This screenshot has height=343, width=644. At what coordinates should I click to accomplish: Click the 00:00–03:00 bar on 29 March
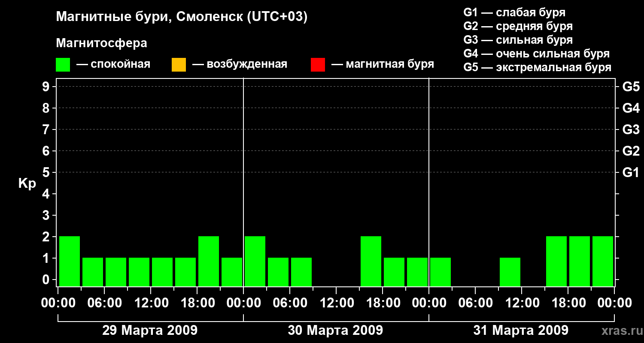click(70, 261)
